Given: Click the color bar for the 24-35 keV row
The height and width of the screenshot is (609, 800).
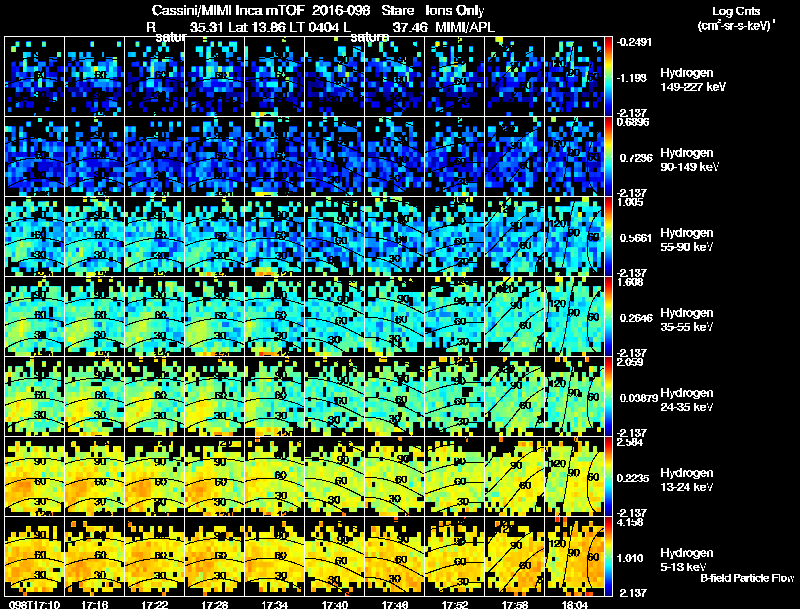Looking at the screenshot, I should 608,397.
